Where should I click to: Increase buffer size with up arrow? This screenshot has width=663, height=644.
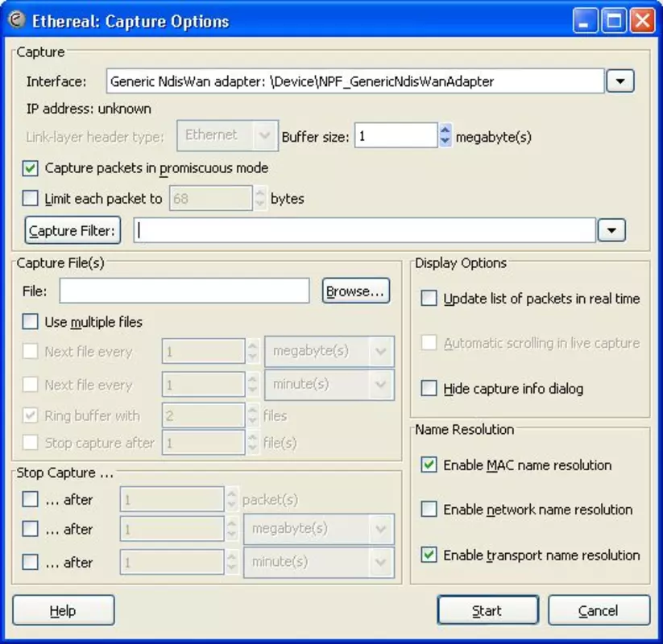[445, 130]
